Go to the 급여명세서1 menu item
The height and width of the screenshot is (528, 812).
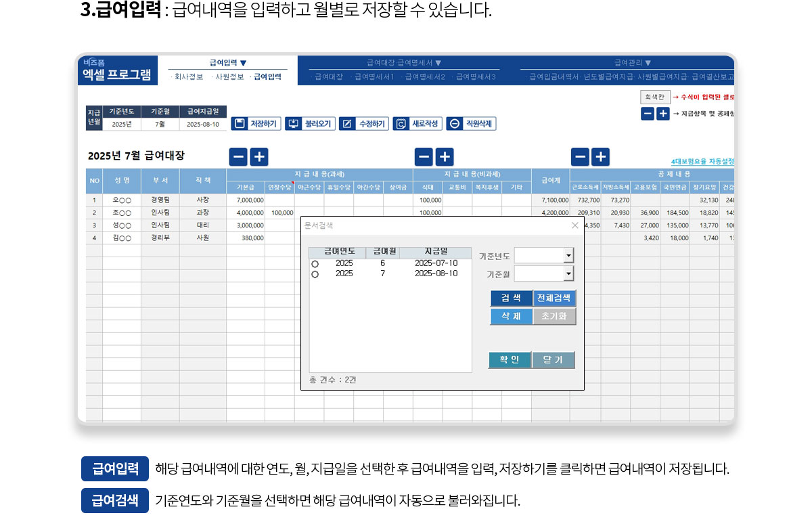pos(374,77)
